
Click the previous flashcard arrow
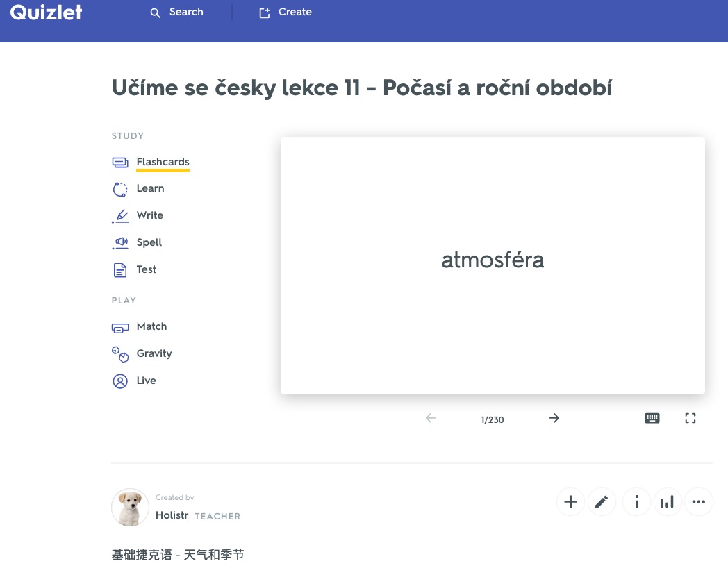[x=431, y=418]
